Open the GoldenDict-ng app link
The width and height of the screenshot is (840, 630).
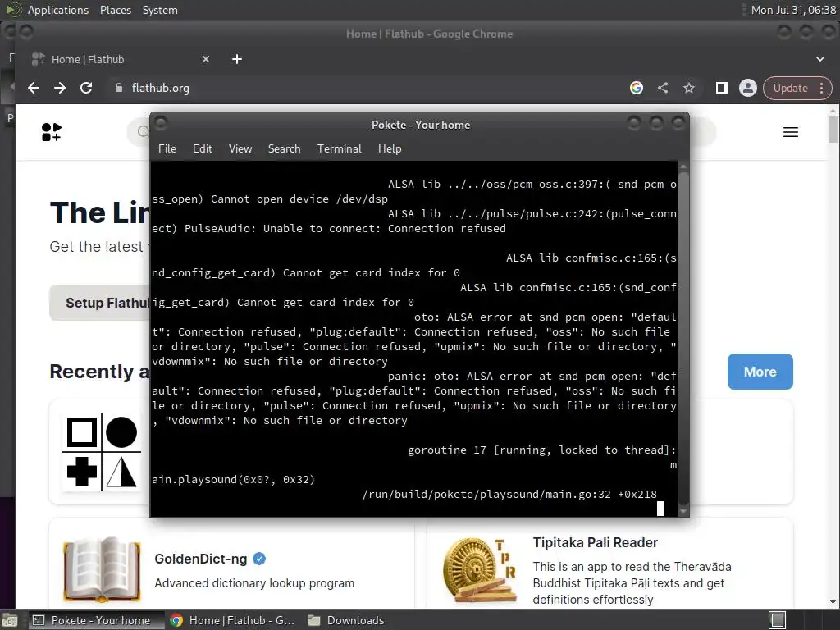[x=200, y=559]
